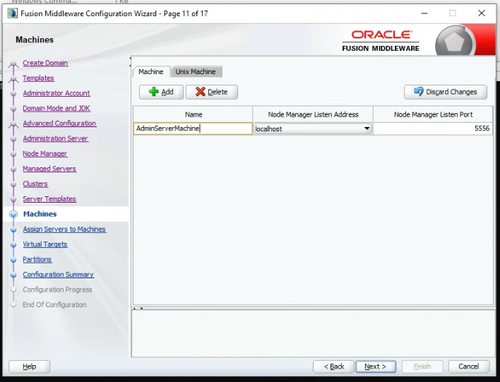The height and width of the screenshot is (382, 500).
Task: Click the red X Delete icon
Action: [x=200, y=92]
